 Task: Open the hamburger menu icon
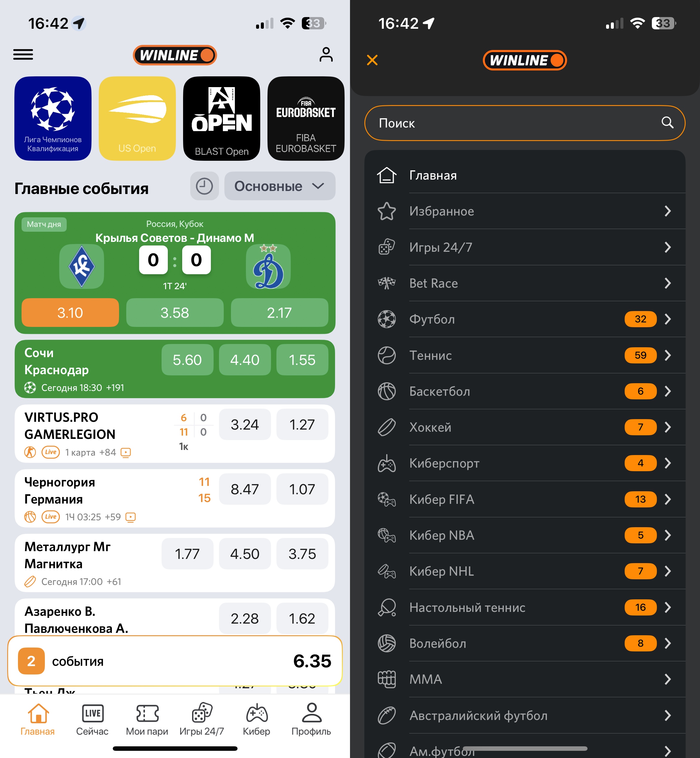point(23,54)
